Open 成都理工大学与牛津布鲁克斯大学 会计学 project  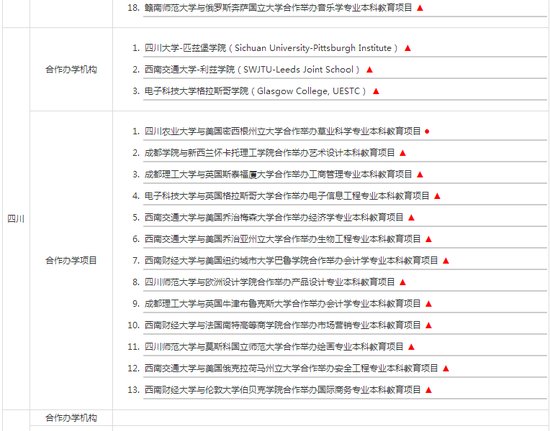point(283,304)
